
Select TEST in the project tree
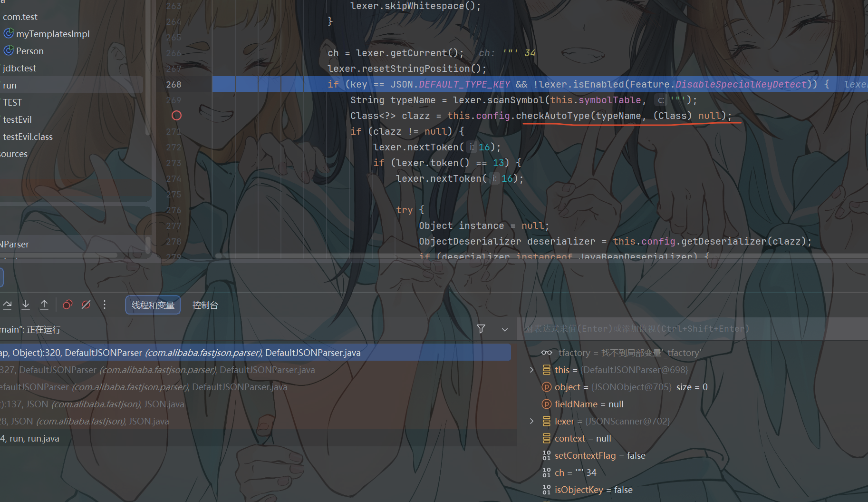[12, 102]
